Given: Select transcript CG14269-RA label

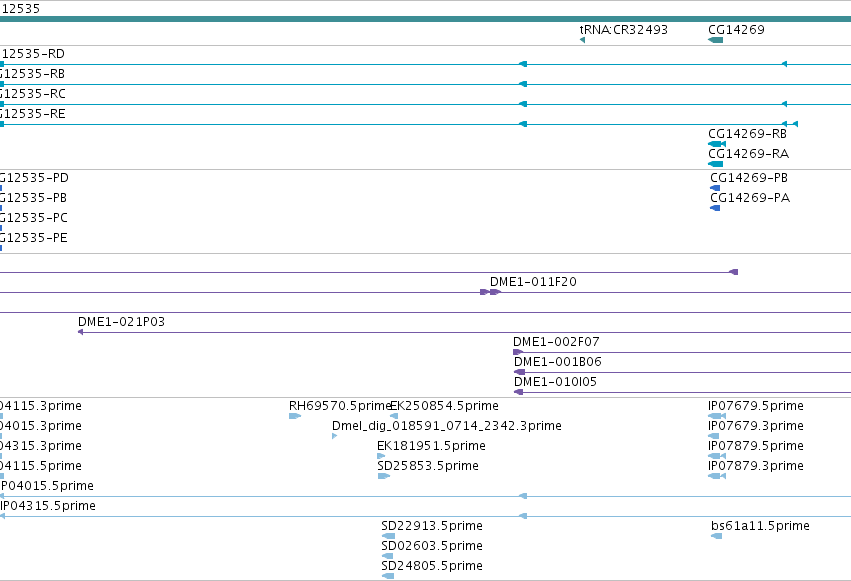Looking at the screenshot, I should 748,154.
